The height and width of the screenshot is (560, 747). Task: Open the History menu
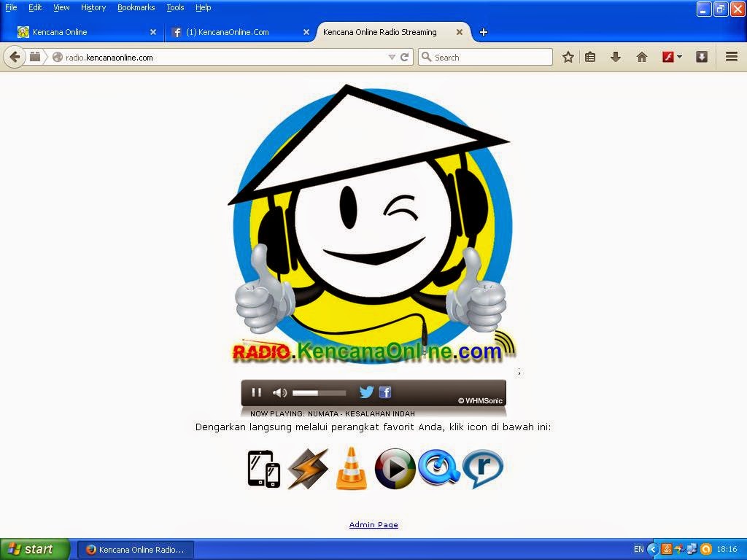click(x=93, y=7)
